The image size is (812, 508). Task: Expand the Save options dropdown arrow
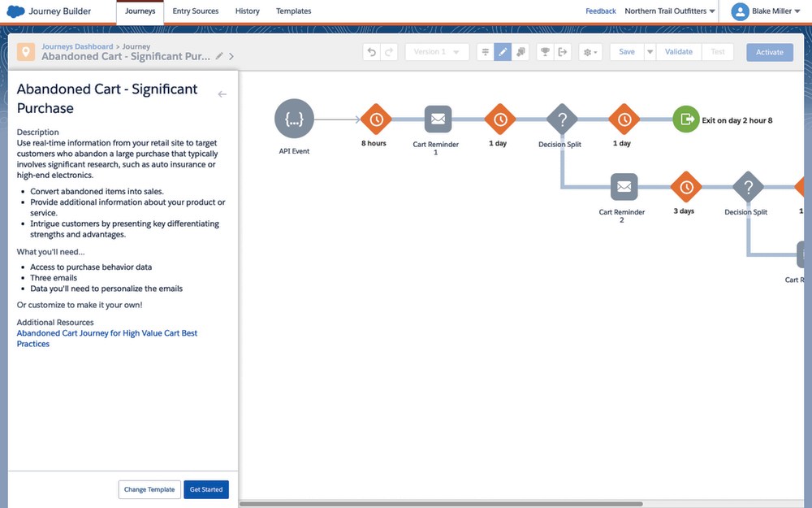coord(650,52)
